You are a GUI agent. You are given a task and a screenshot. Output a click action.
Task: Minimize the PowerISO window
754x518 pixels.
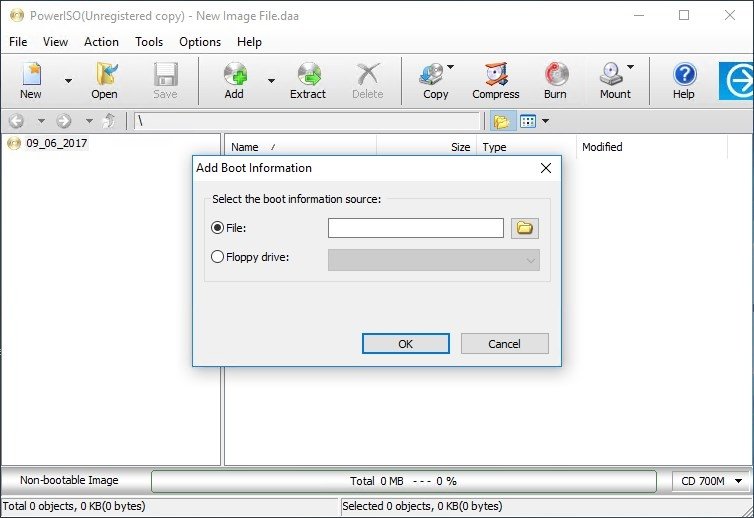click(x=639, y=15)
